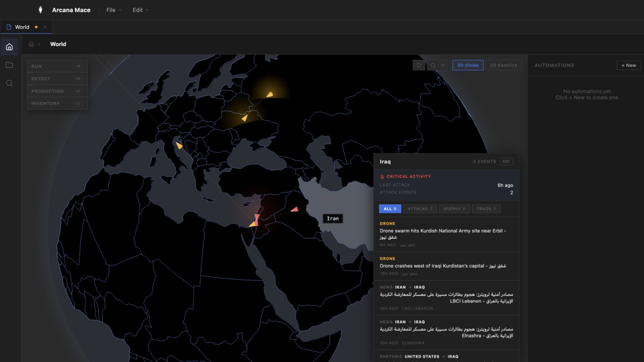This screenshot has height=362, width=644.
Task: Open the Edit menu
Action: 140,10
